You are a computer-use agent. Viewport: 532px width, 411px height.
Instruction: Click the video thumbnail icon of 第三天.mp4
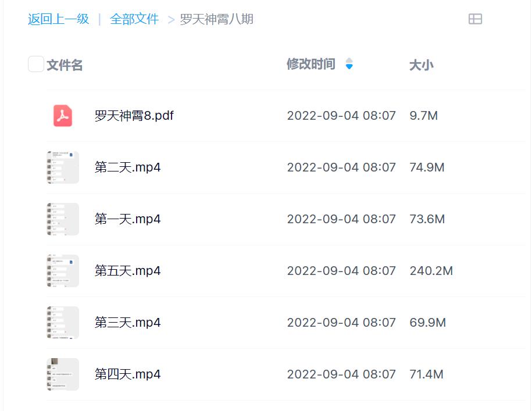62,322
